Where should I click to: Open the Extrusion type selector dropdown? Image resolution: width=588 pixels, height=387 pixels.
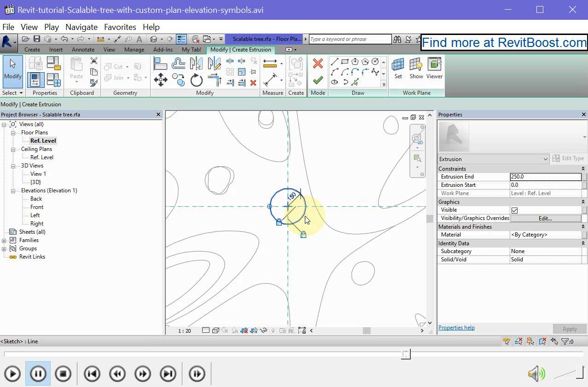coord(494,159)
